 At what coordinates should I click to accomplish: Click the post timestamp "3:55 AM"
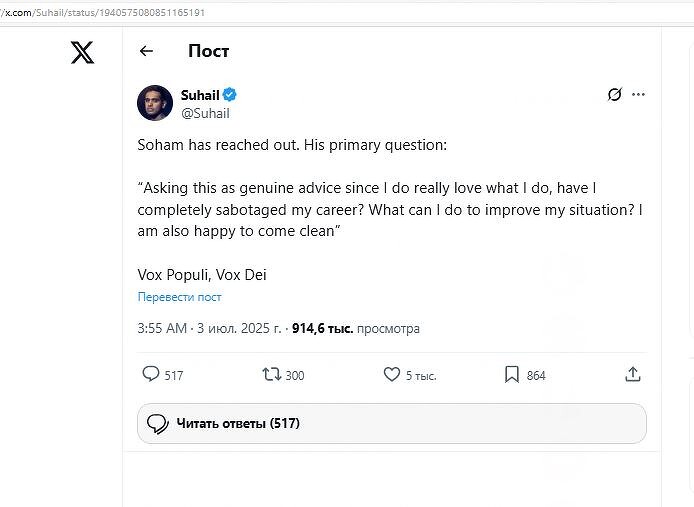(x=162, y=328)
